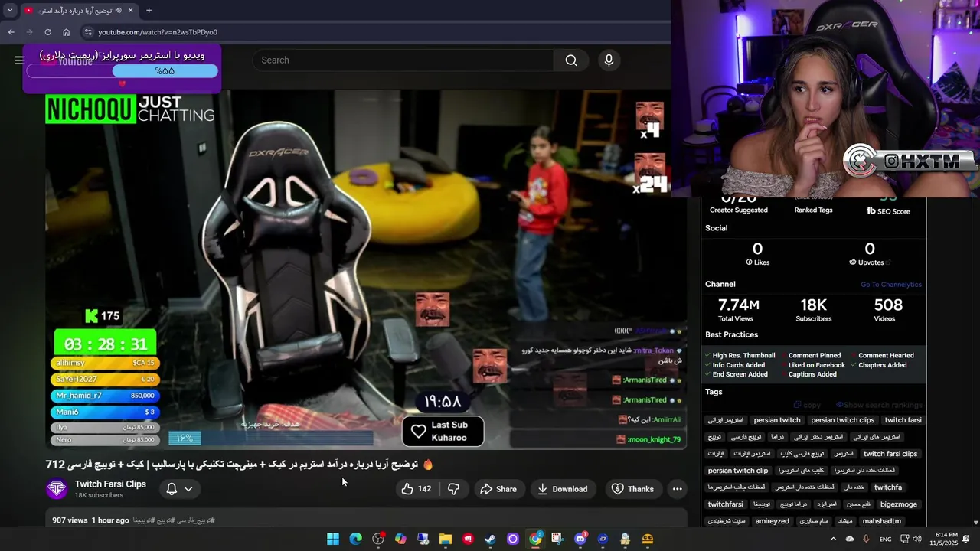
Task: Copy tags with the copy icon
Action: pos(807,405)
